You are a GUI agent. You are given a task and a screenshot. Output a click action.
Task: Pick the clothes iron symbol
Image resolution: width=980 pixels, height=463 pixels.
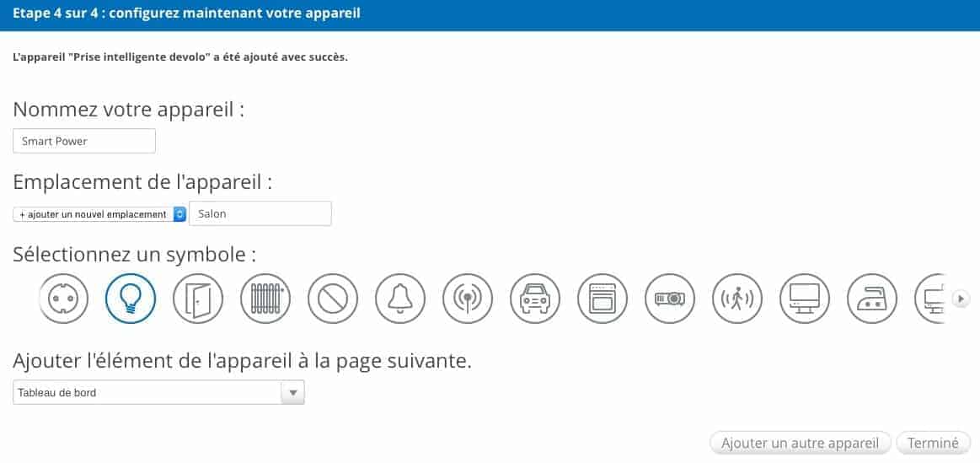(872, 298)
